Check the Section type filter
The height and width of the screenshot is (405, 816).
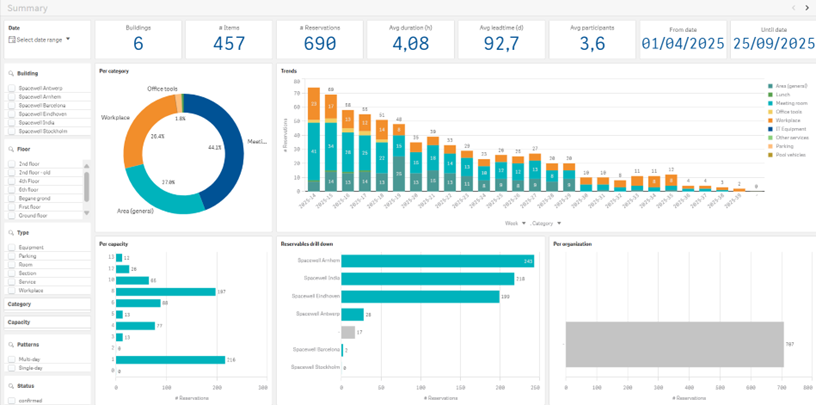11,273
